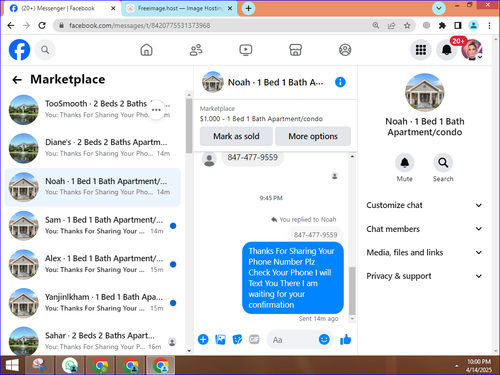
Task: Open Chrome three-dot menu
Action: coord(489,25)
